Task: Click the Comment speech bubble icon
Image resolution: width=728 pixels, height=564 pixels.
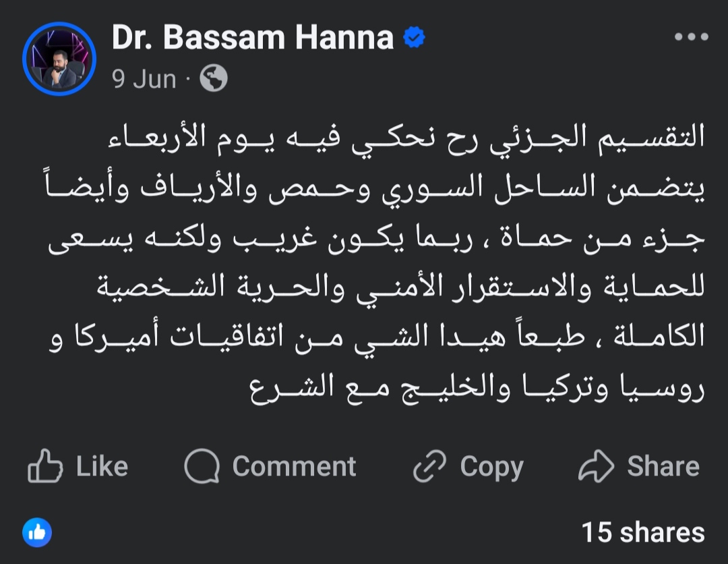Action: [202, 467]
